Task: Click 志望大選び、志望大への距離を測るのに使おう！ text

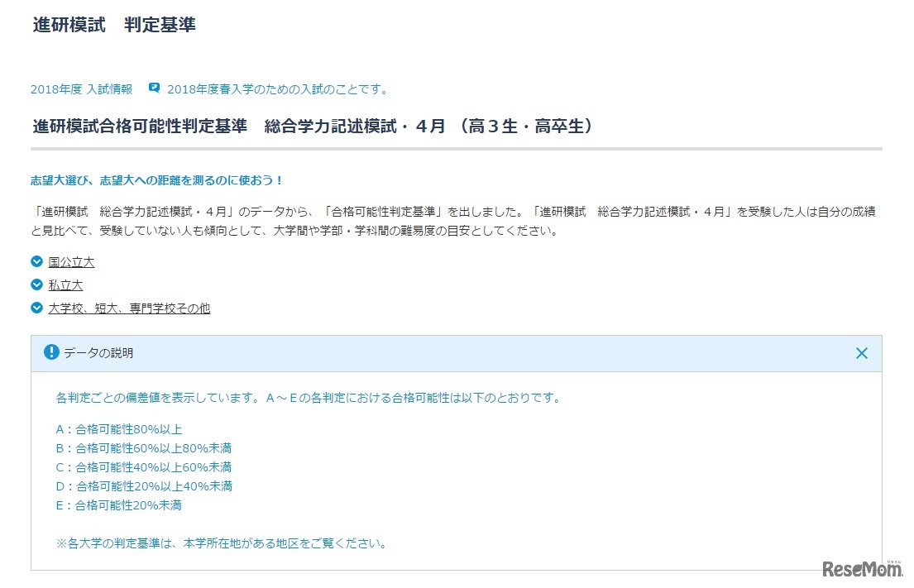Action: click(157, 180)
